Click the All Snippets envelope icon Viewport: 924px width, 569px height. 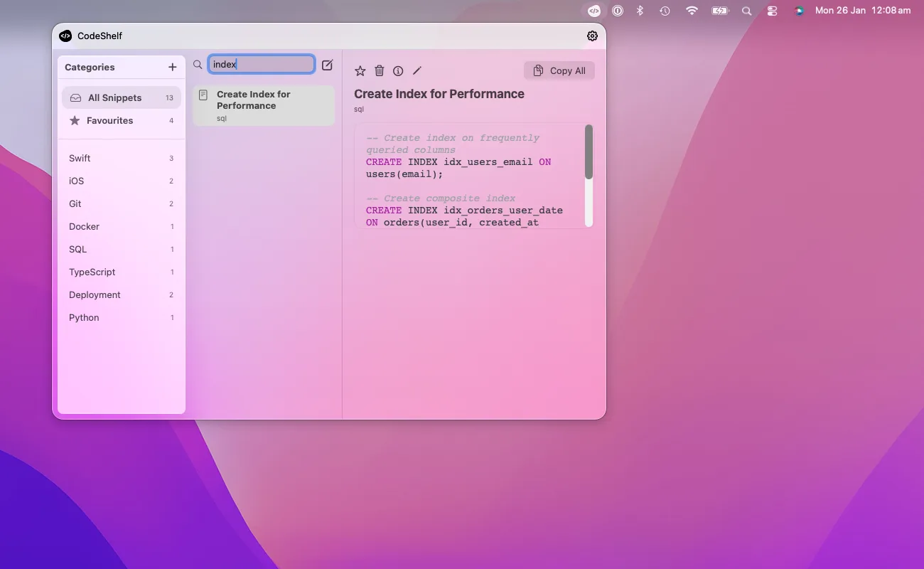[x=75, y=97]
